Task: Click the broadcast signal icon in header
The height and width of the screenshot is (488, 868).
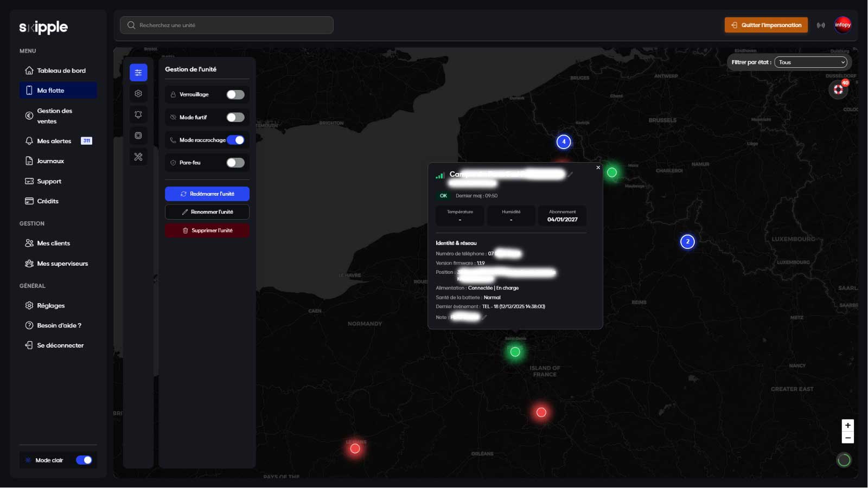Action: (x=821, y=25)
